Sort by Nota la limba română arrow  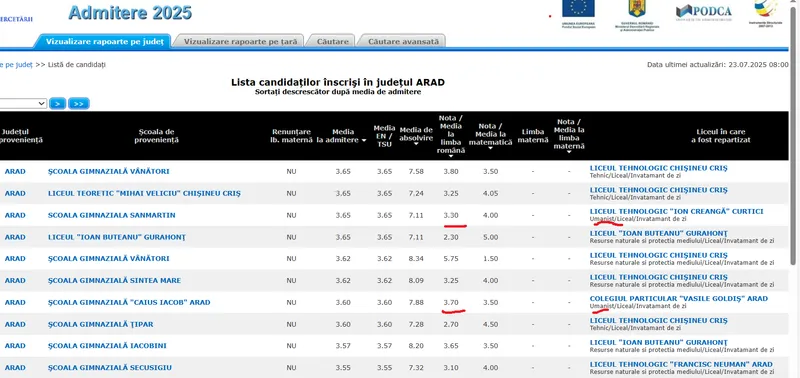(451, 156)
